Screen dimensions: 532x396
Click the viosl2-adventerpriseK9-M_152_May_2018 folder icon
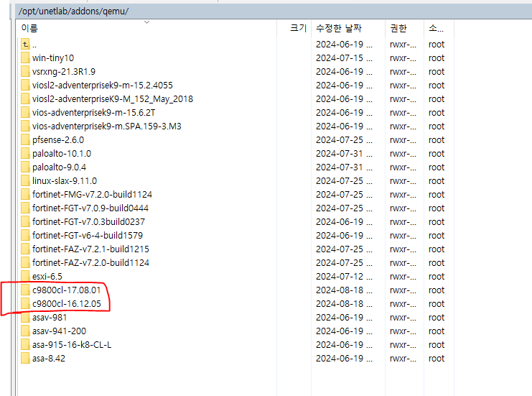pos(25,99)
